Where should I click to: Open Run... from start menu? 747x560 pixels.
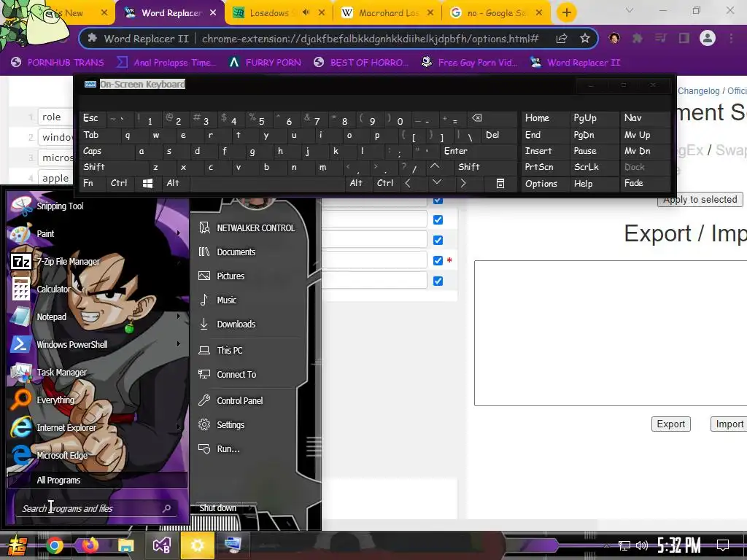(228, 449)
